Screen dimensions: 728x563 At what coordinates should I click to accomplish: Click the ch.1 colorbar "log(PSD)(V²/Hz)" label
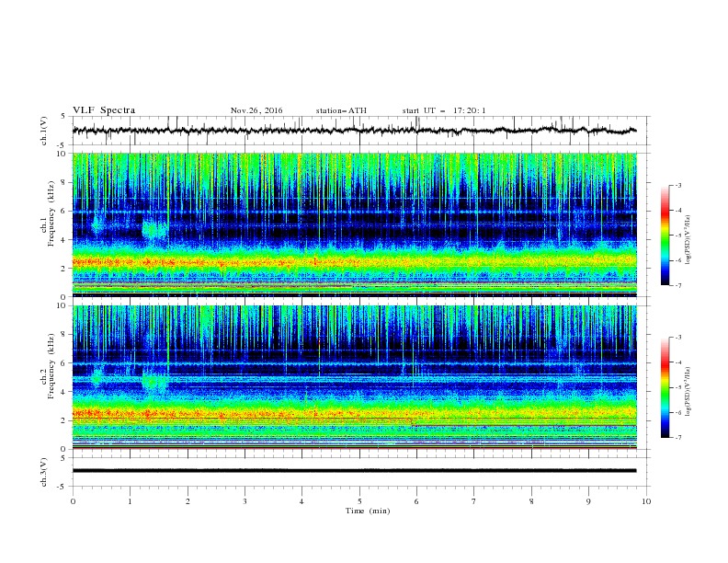point(688,240)
